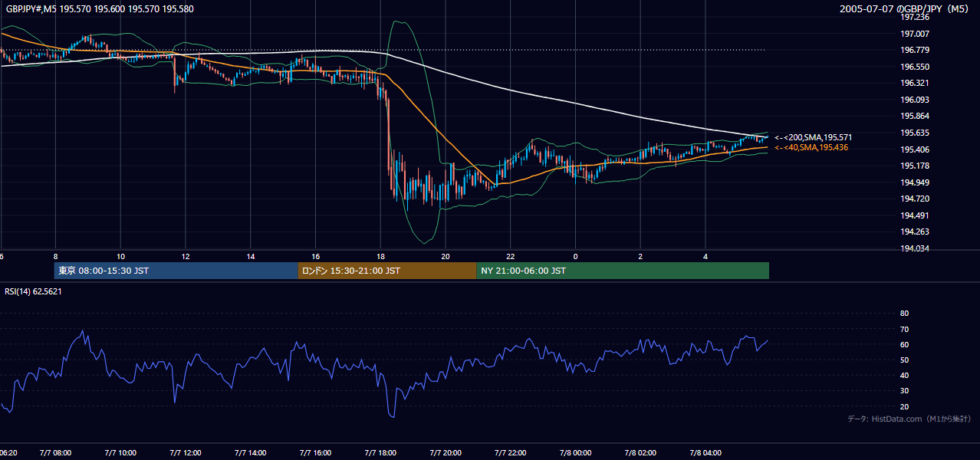980x460 pixels.
Task: Click RSI scale value 20
Action: (904, 406)
